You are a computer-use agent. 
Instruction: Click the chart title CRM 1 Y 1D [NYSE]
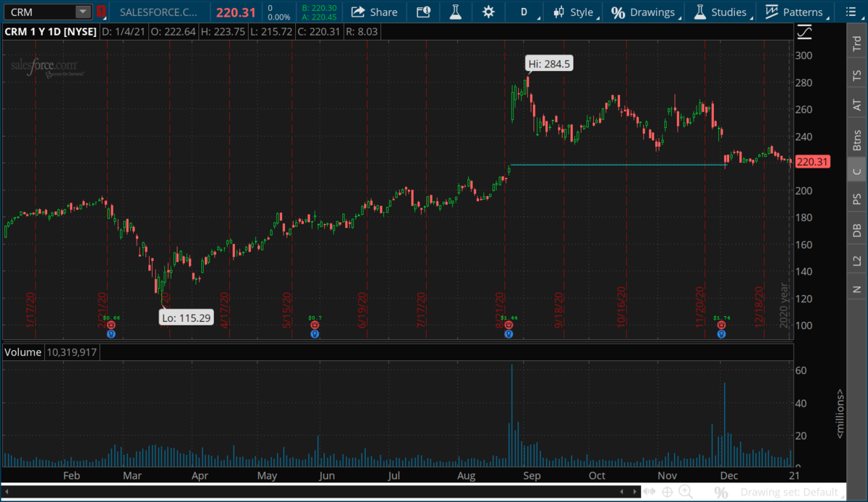point(50,32)
